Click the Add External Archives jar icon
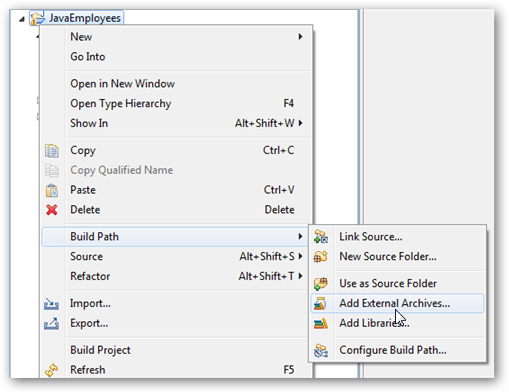The height and width of the screenshot is (392, 509). pos(320,303)
